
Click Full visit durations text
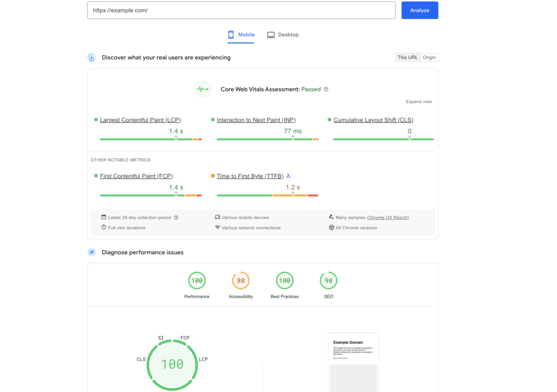pos(126,228)
